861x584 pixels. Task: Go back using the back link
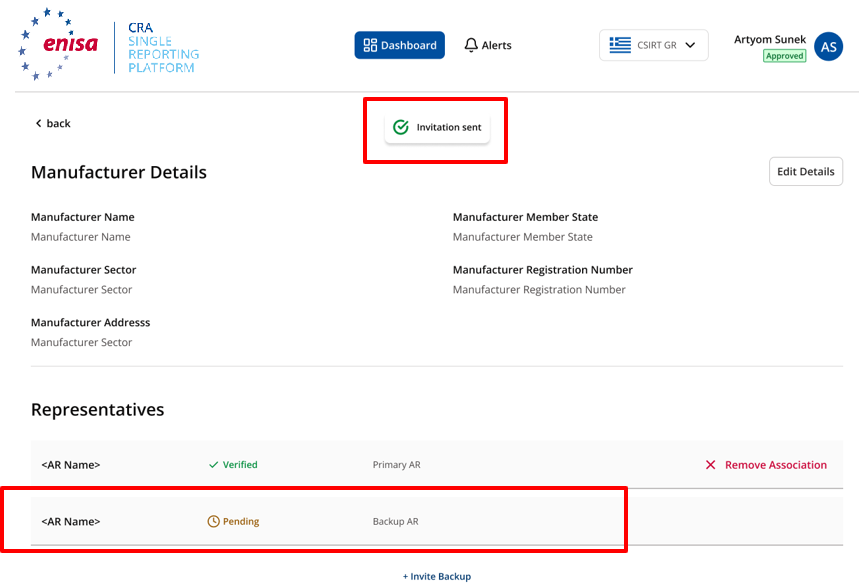coord(53,123)
